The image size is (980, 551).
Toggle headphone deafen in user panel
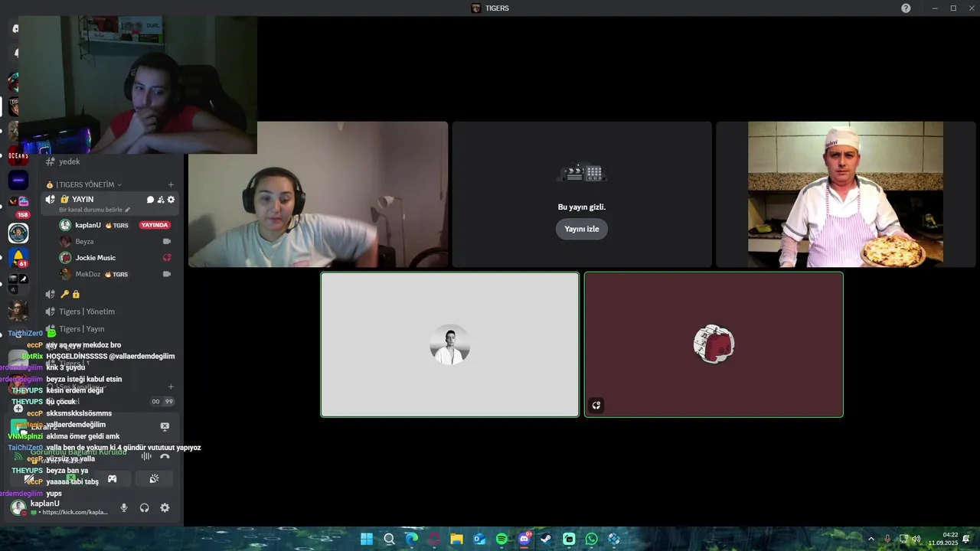[x=144, y=507]
